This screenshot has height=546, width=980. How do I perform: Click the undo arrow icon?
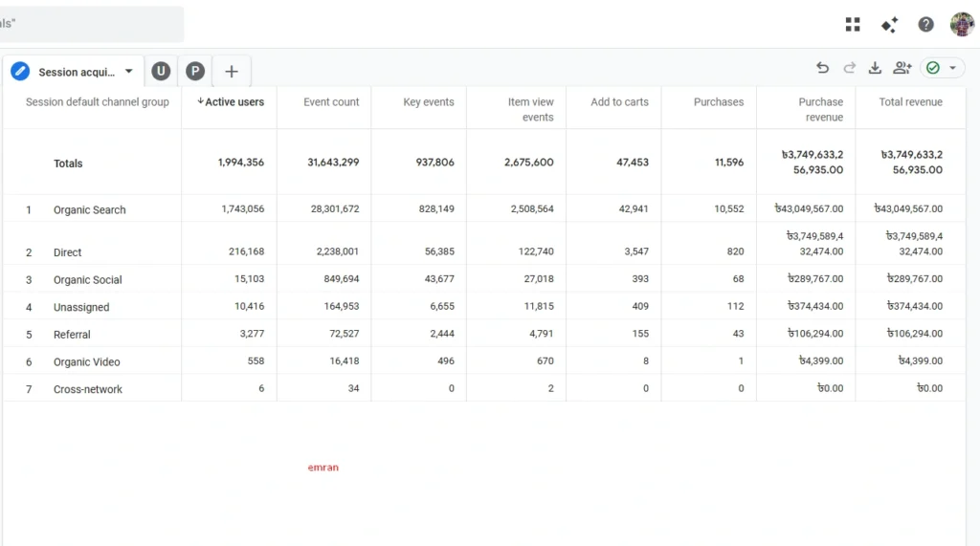tap(822, 68)
